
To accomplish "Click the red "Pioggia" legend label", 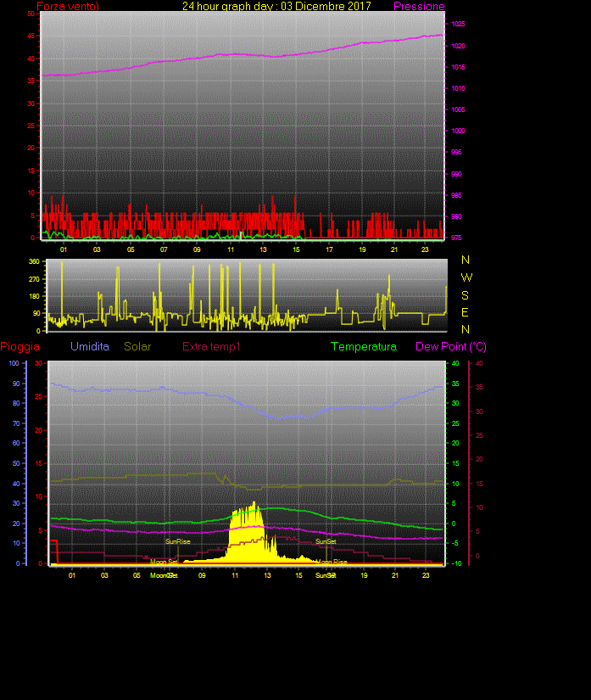I will pos(20,347).
